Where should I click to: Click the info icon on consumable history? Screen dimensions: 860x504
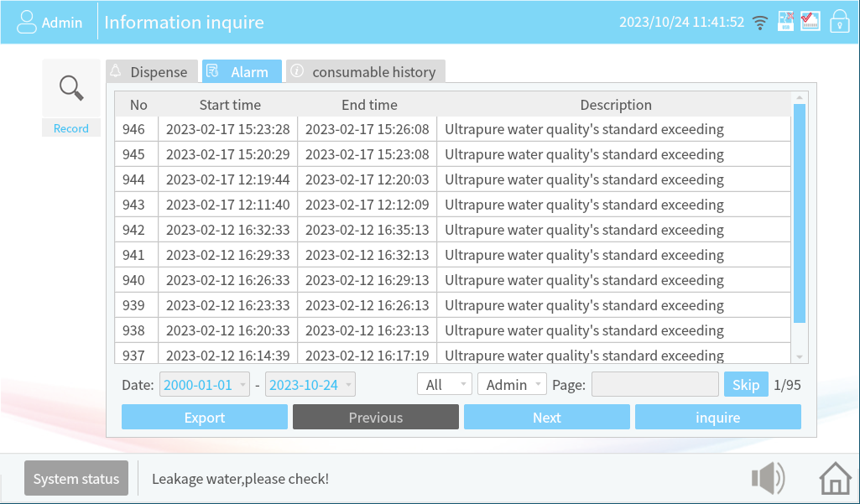pos(297,70)
